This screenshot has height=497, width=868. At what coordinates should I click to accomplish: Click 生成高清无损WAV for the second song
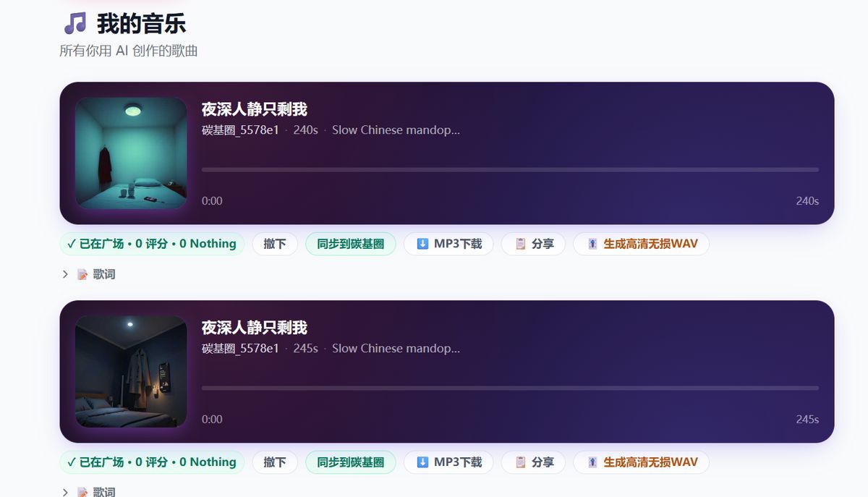641,462
